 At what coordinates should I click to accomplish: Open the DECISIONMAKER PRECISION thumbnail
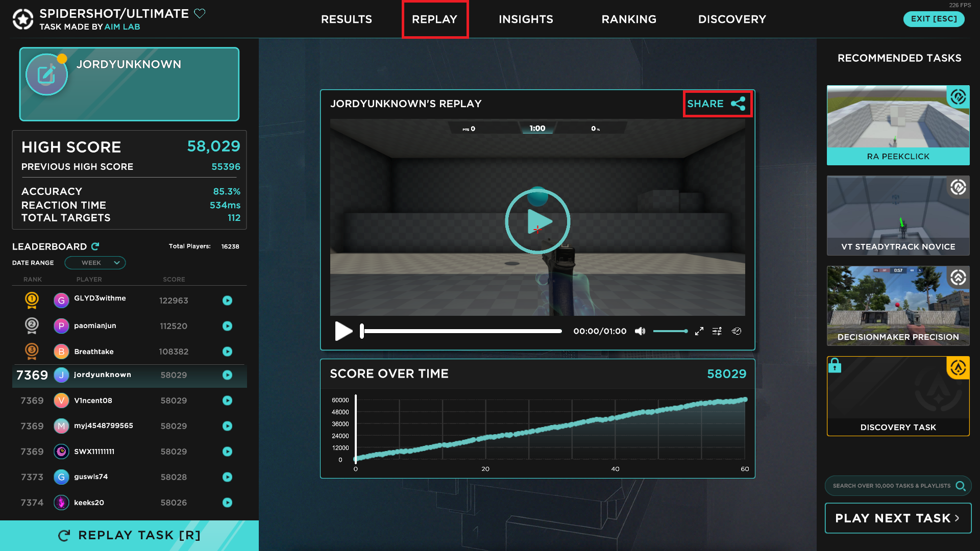pyautogui.click(x=898, y=306)
